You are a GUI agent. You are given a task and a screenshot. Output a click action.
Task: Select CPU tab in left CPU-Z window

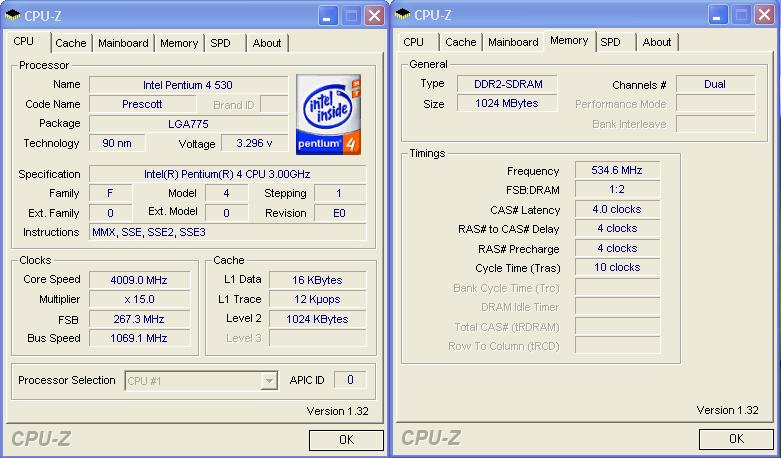(23, 41)
